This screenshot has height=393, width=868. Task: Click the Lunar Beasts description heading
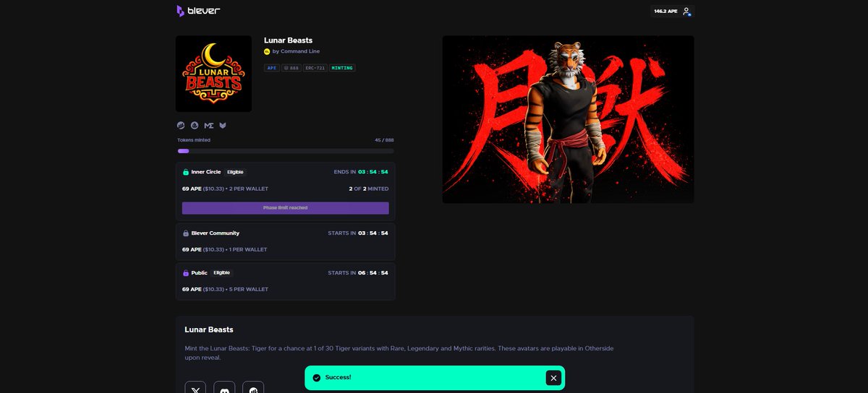(x=209, y=329)
